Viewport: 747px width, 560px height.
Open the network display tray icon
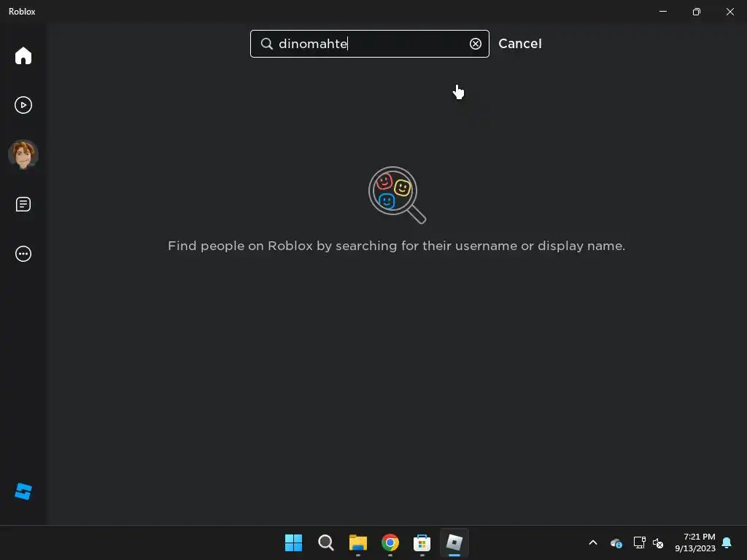tap(639, 542)
